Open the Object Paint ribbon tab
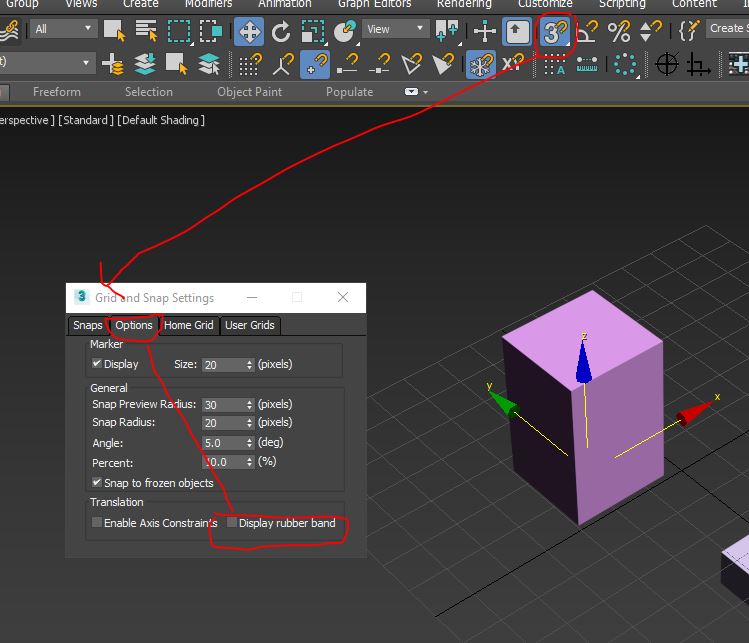 point(249,92)
